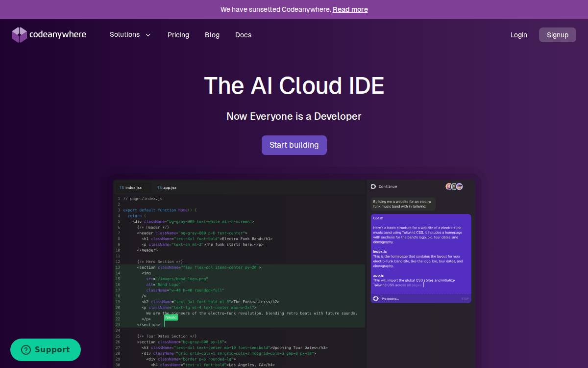This screenshot has width=588, height=368.
Task: Click the '{/* Tour Dates Section */}' comment line
Action: [x=167, y=336]
